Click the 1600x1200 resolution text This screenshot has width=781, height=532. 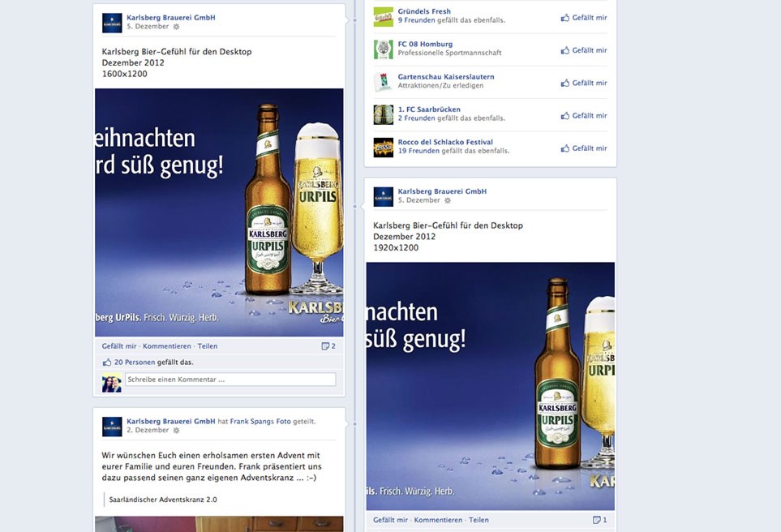[125, 74]
